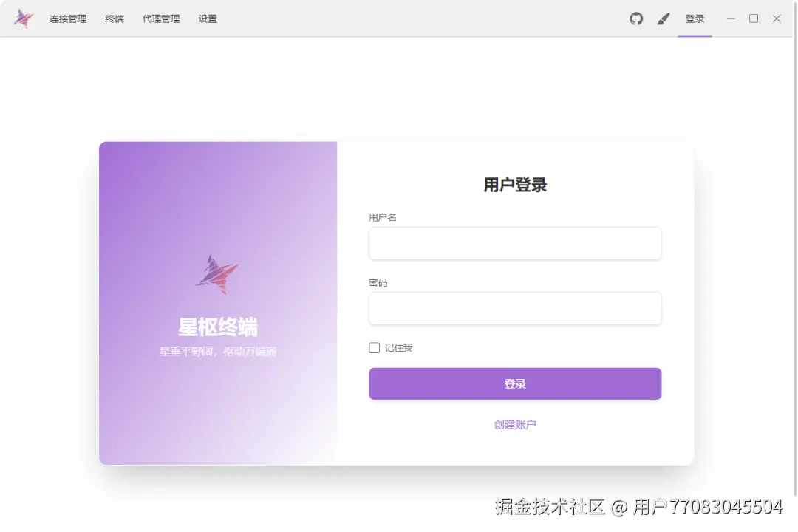
Task: Close the application window
Action: point(777,18)
